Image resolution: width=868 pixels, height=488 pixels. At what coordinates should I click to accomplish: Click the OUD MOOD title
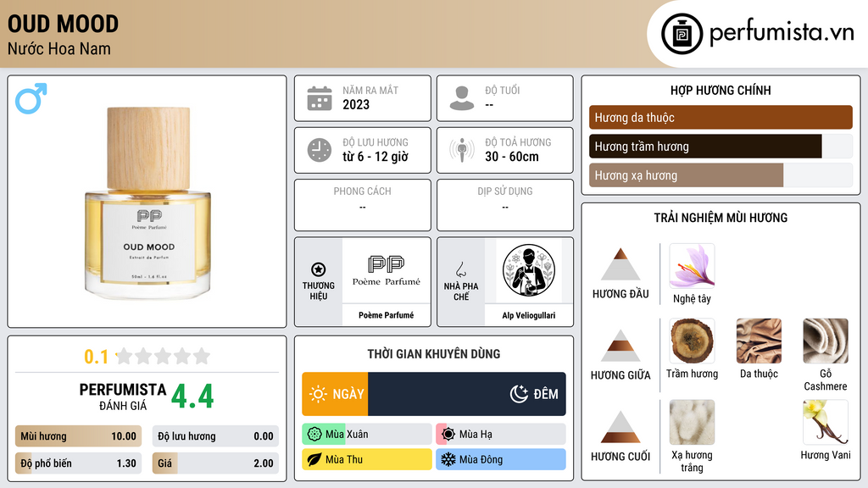point(63,25)
